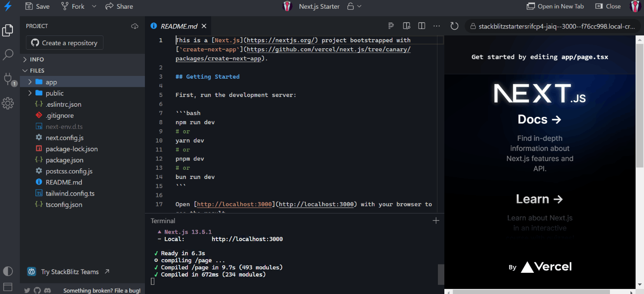Open Docs link in preview
Screen dimensions: 644x294
pyautogui.click(x=540, y=119)
